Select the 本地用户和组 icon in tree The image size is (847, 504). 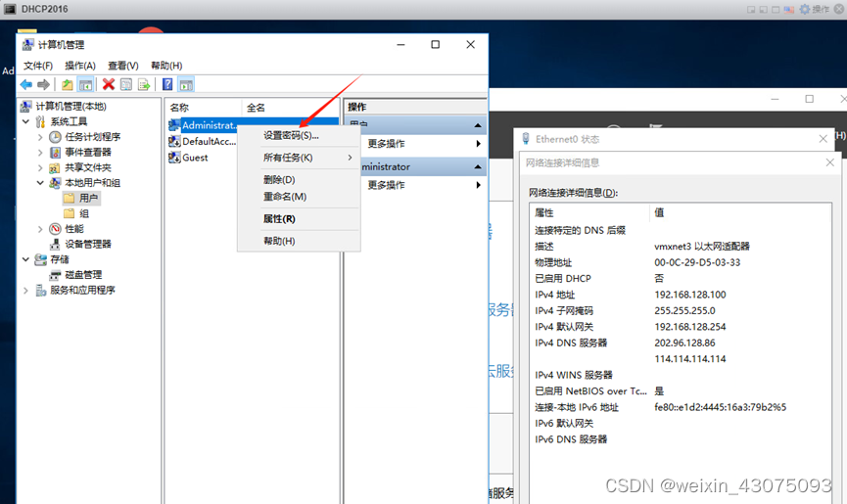(55, 183)
